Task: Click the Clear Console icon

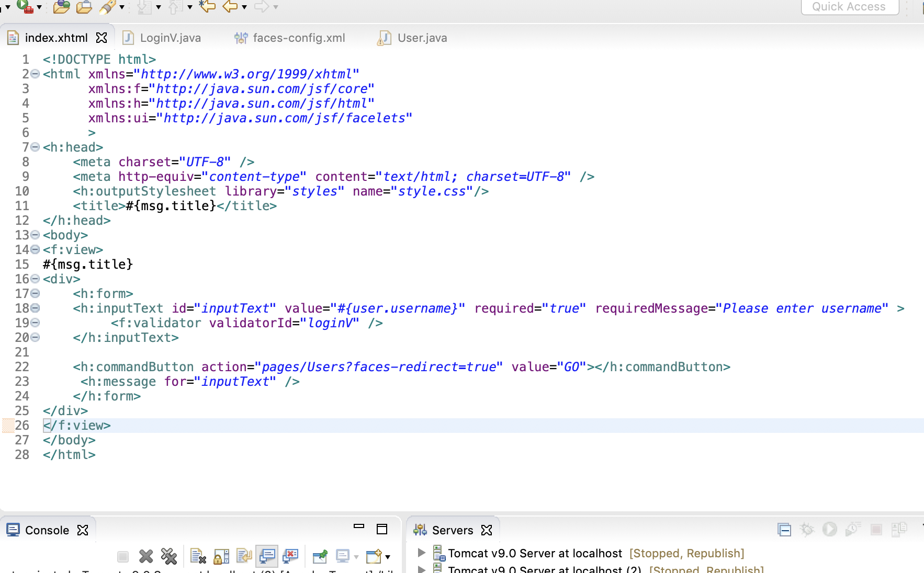Action: [x=198, y=557]
